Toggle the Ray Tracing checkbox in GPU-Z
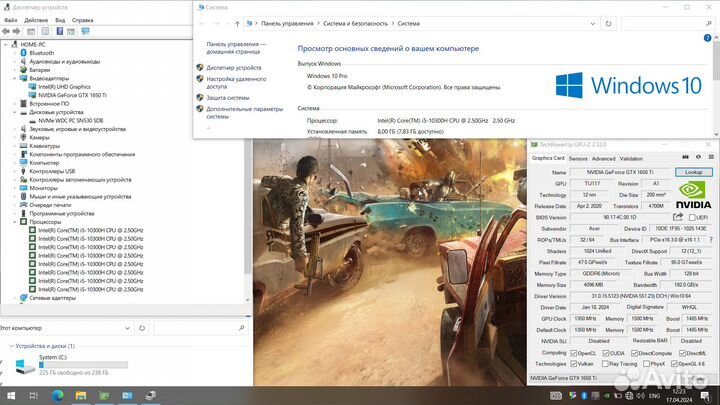 tap(605, 364)
